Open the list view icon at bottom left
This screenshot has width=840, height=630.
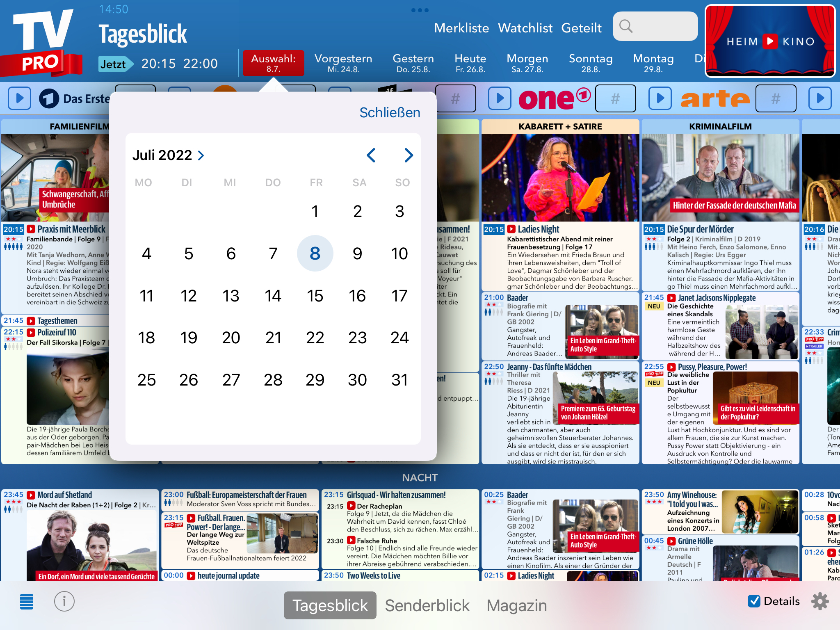click(27, 602)
